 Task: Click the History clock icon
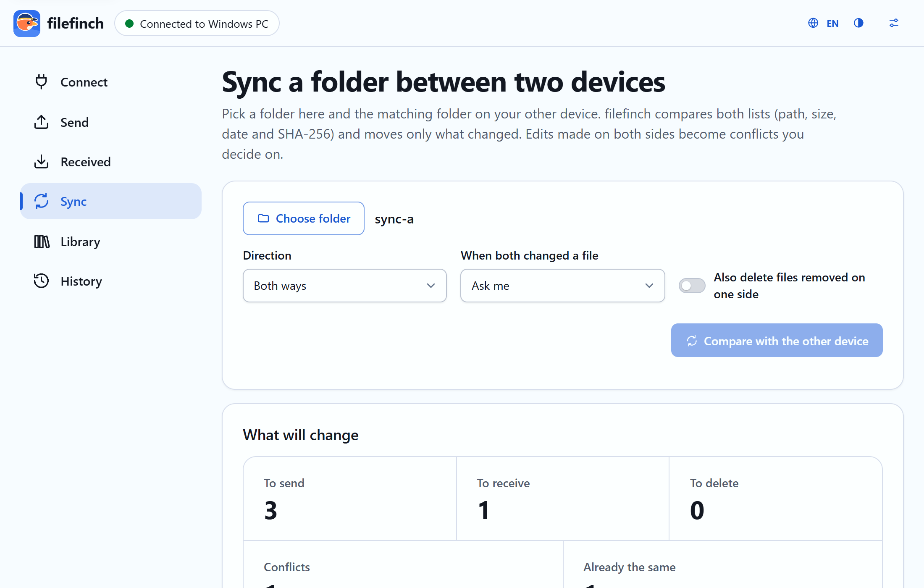(41, 281)
